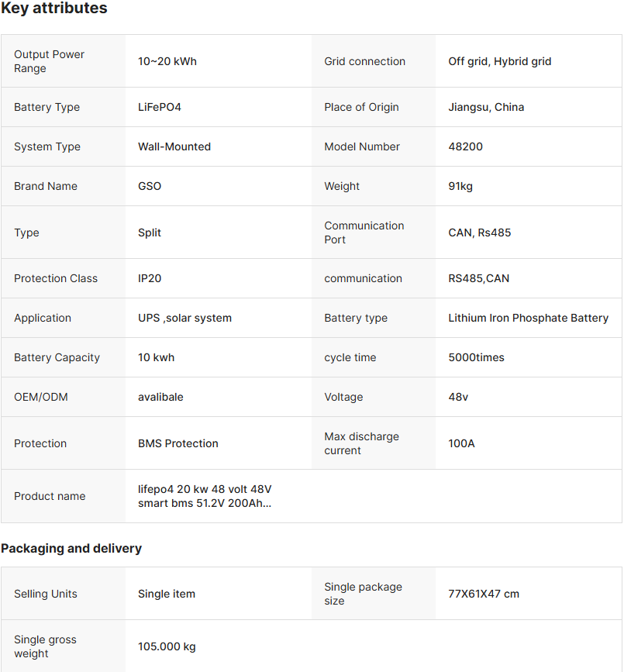Select the Off grid, Hybrid grid value
This screenshot has width=624, height=672.
(500, 61)
